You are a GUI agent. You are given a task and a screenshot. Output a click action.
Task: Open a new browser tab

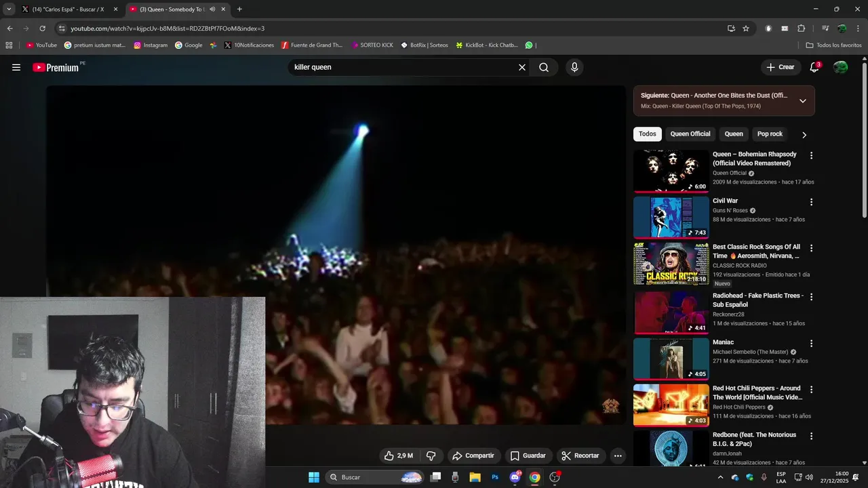point(239,9)
